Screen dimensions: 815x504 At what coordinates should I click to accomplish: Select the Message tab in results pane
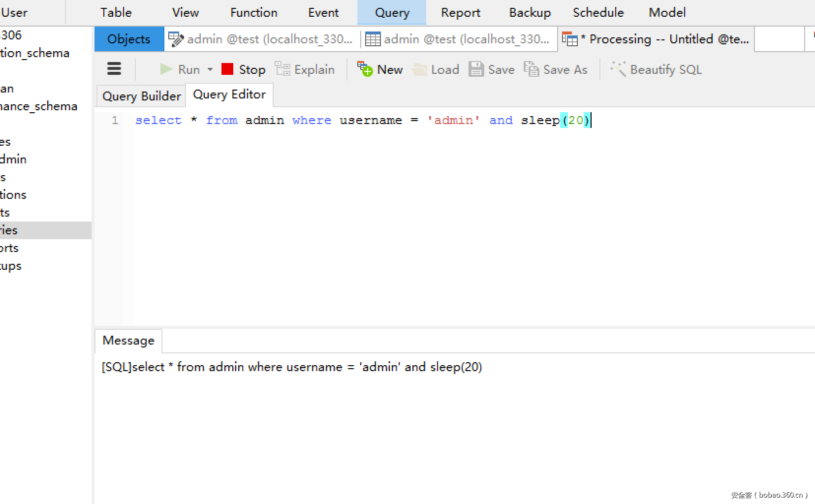127,341
